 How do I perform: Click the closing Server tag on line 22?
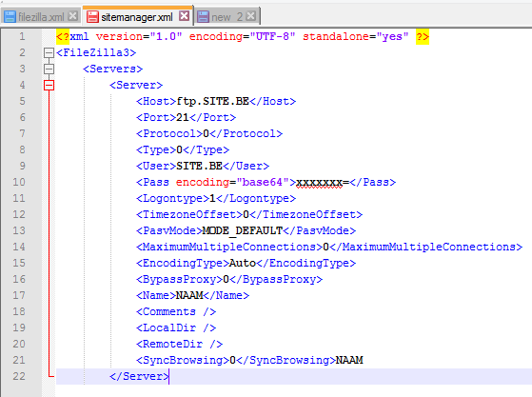click(139, 376)
